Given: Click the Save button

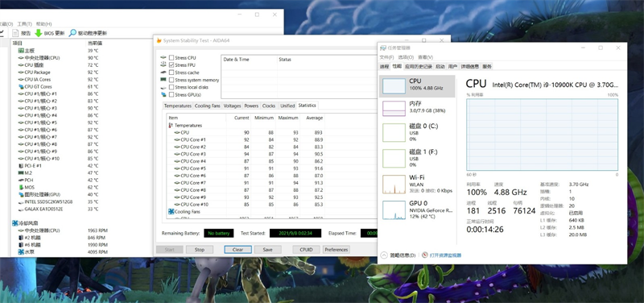Looking at the screenshot, I should [x=268, y=250].
